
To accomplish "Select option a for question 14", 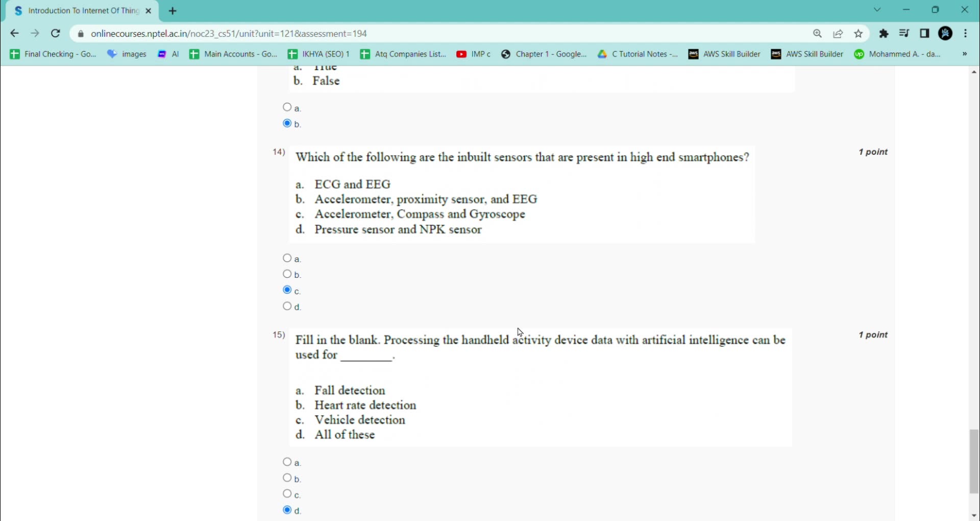I will click(287, 258).
